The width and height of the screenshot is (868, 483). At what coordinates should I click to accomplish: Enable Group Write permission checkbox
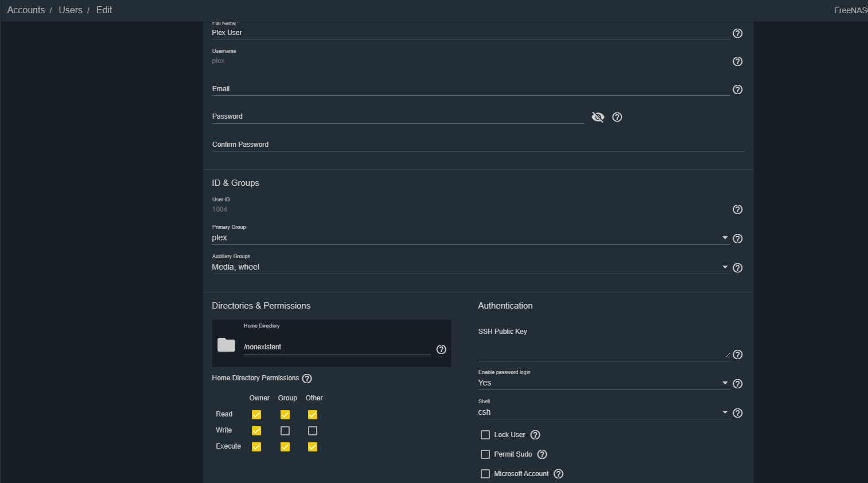(x=285, y=431)
